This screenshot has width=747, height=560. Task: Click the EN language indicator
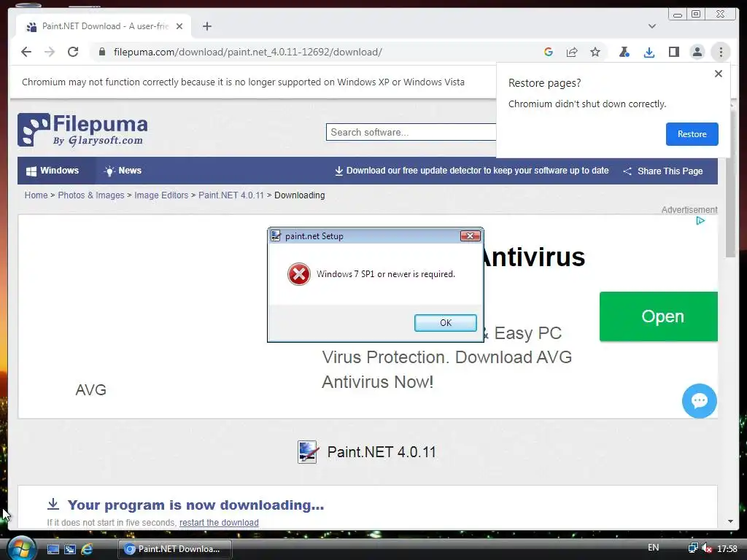pos(653,548)
